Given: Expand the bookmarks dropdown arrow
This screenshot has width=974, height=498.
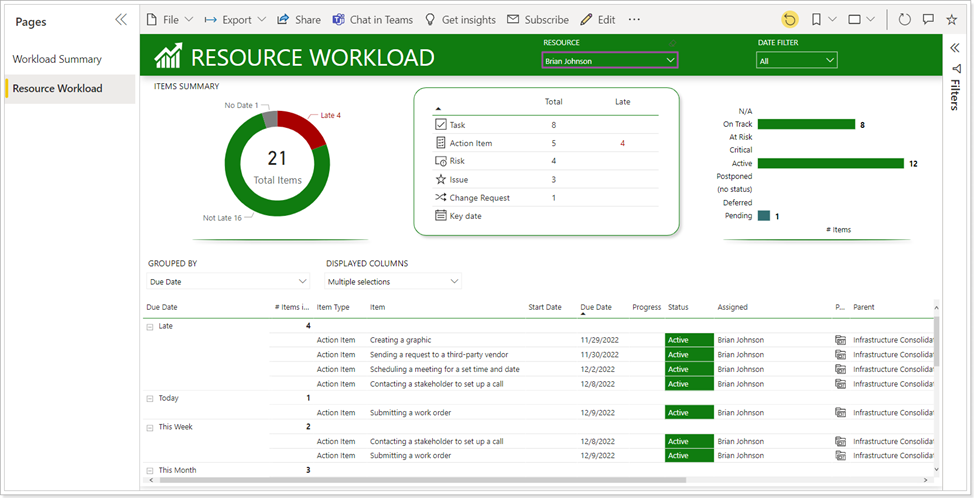Looking at the screenshot, I should (x=833, y=20).
